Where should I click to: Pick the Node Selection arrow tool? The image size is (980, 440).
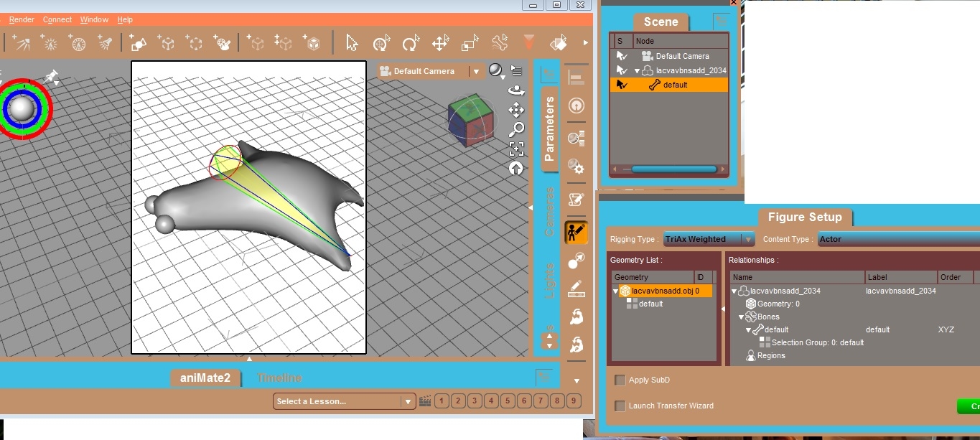(x=352, y=44)
